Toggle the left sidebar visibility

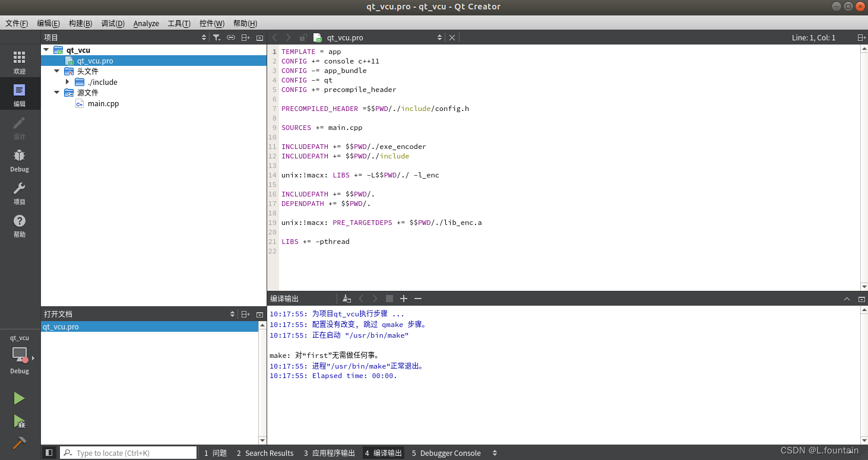49,452
